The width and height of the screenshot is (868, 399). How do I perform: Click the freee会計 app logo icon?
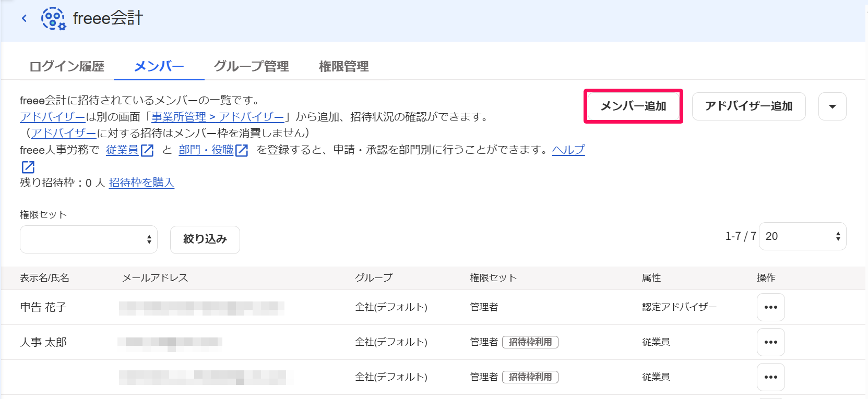pyautogui.click(x=53, y=19)
